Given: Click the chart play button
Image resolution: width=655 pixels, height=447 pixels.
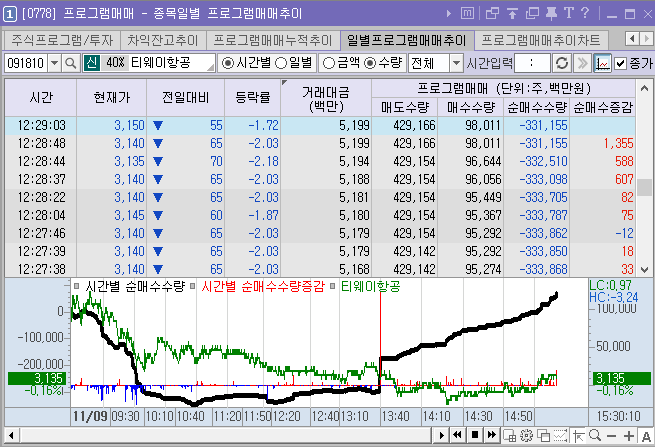Looking at the screenshot, I should (x=442, y=435).
